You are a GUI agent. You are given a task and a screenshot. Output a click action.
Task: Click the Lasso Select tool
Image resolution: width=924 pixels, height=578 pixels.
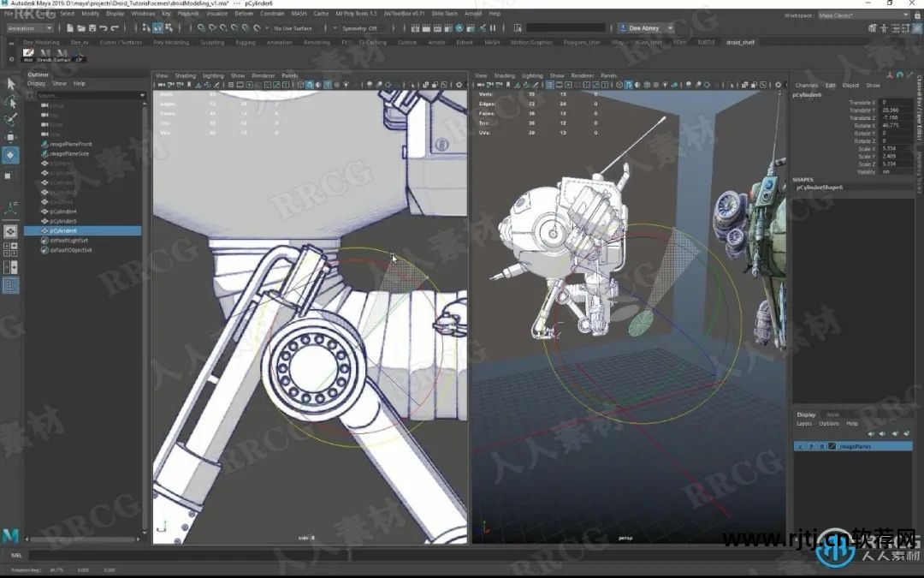click(10, 101)
